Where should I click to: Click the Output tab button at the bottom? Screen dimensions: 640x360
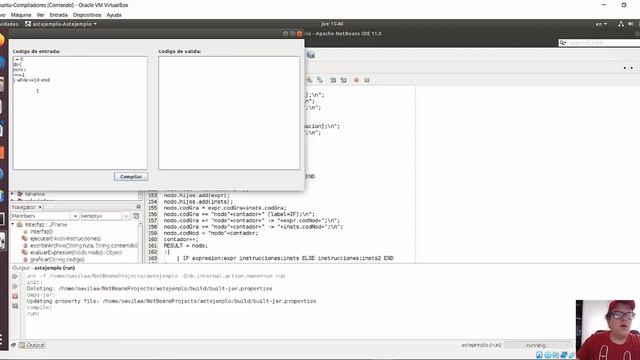tap(32, 345)
